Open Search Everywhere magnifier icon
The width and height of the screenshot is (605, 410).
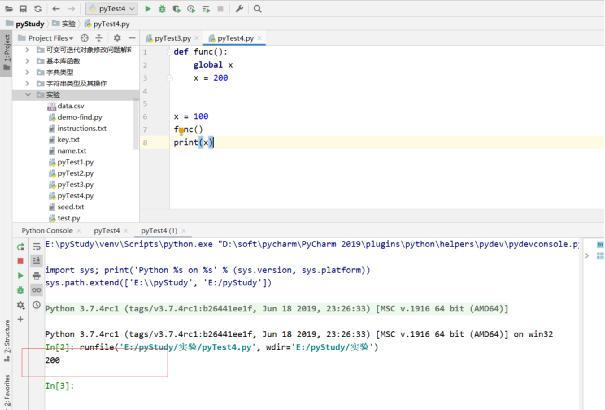[257, 8]
